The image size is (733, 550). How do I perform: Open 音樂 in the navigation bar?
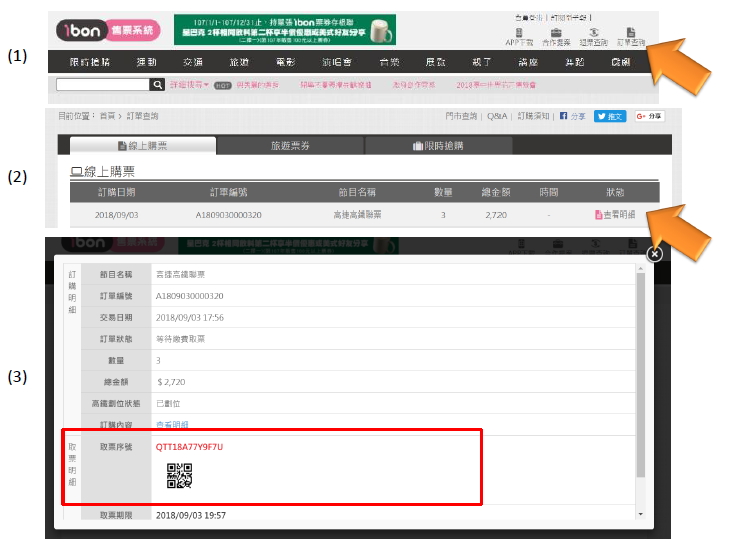click(389, 62)
